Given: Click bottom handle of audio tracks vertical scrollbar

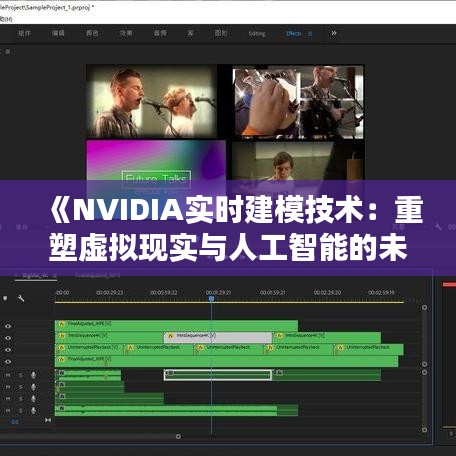Looking at the screenshot, I should coord(424,430).
